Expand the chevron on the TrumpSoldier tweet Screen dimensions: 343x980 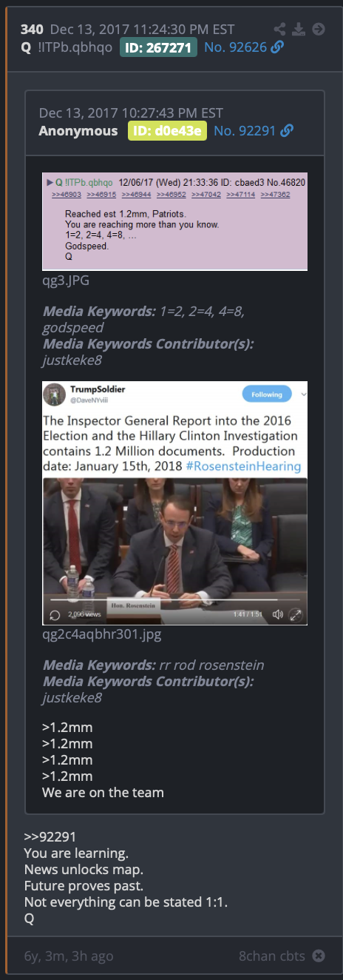click(x=302, y=395)
